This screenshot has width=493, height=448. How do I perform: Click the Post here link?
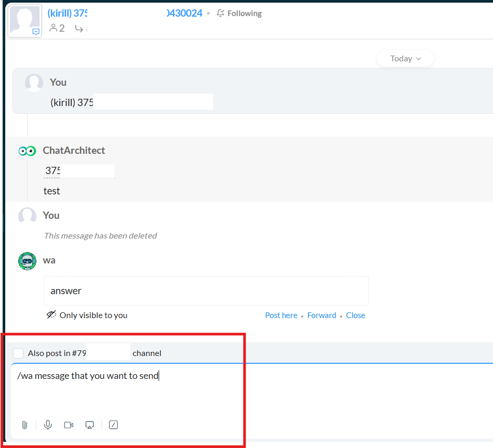(281, 315)
